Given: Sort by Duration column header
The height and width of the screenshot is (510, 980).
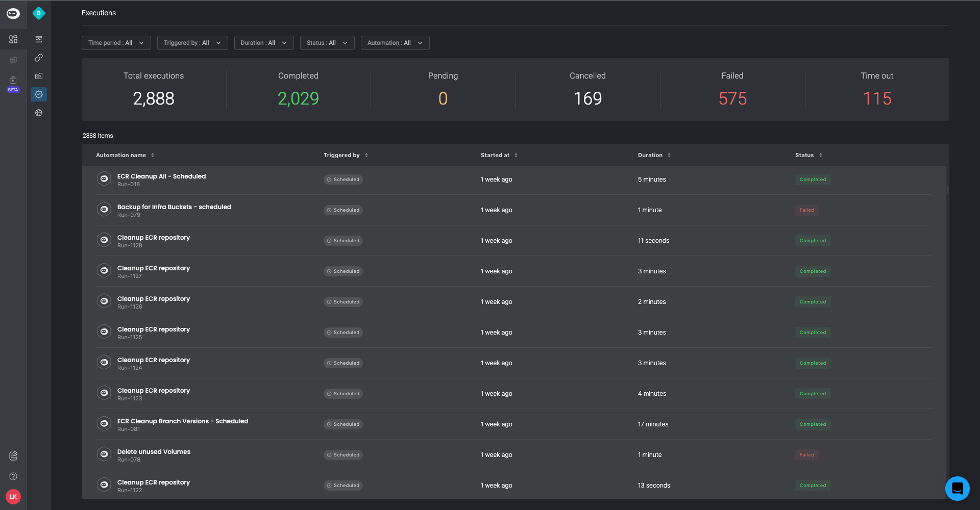Looking at the screenshot, I should click(x=654, y=155).
